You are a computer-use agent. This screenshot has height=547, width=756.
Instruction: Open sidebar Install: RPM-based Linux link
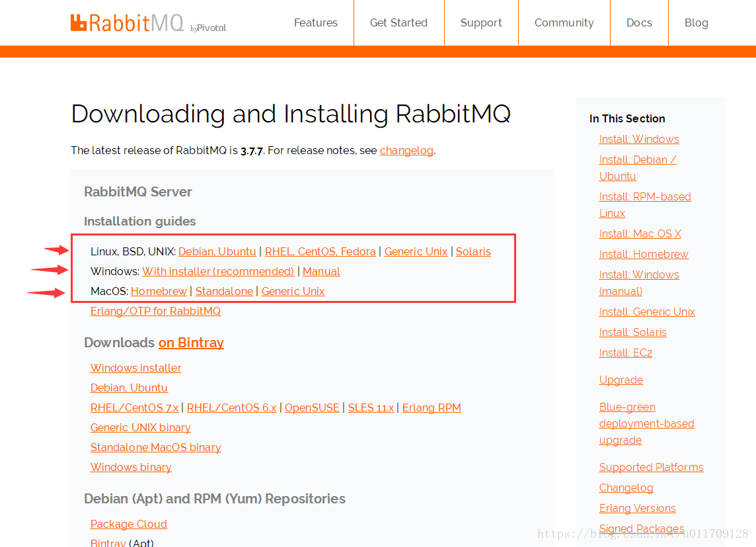(x=644, y=205)
